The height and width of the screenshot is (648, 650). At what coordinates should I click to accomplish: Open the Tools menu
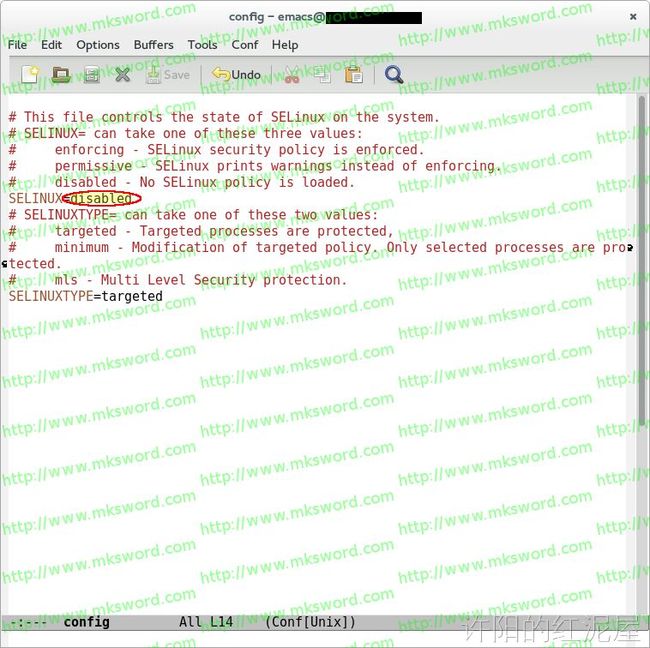click(202, 45)
